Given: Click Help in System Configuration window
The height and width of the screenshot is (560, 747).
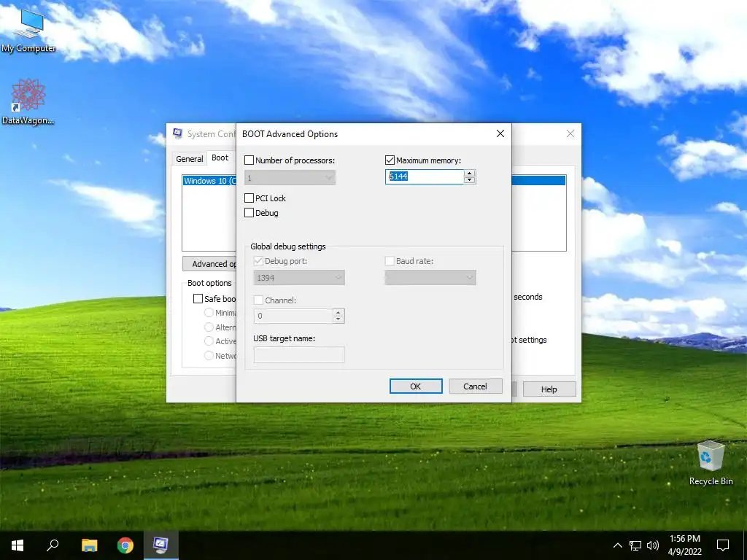Looking at the screenshot, I should click(549, 389).
